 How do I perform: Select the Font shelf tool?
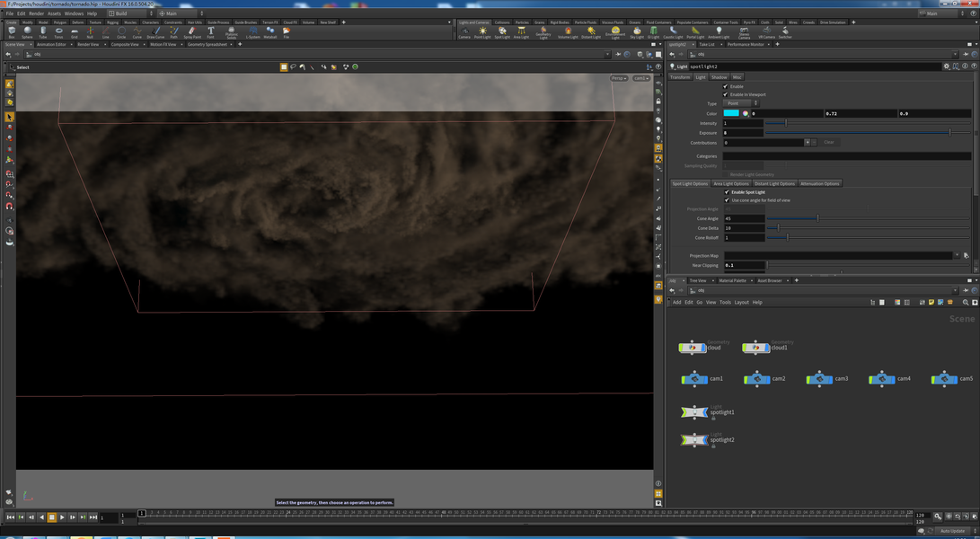(210, 31)
